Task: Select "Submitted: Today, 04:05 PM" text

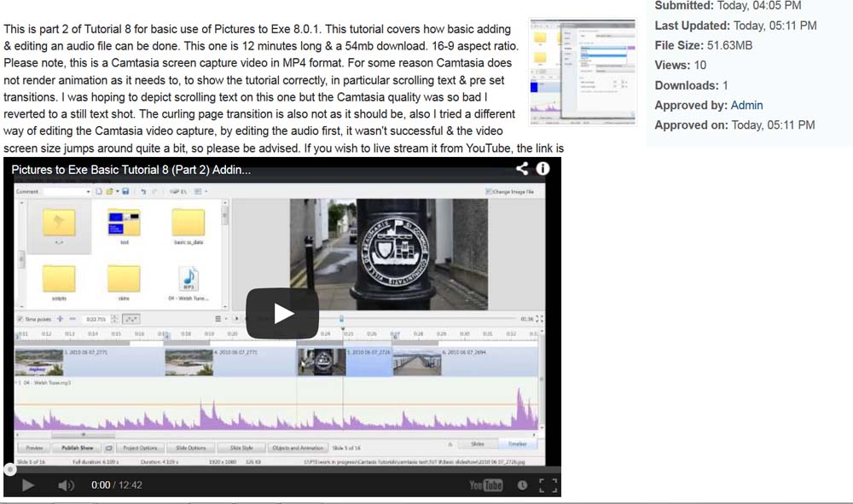Action: (728, 5)
